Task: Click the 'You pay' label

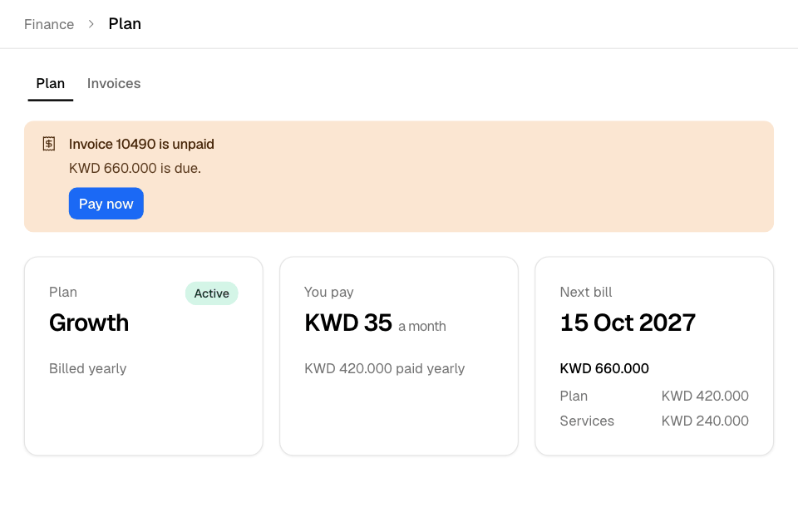Action: point(329,293)
